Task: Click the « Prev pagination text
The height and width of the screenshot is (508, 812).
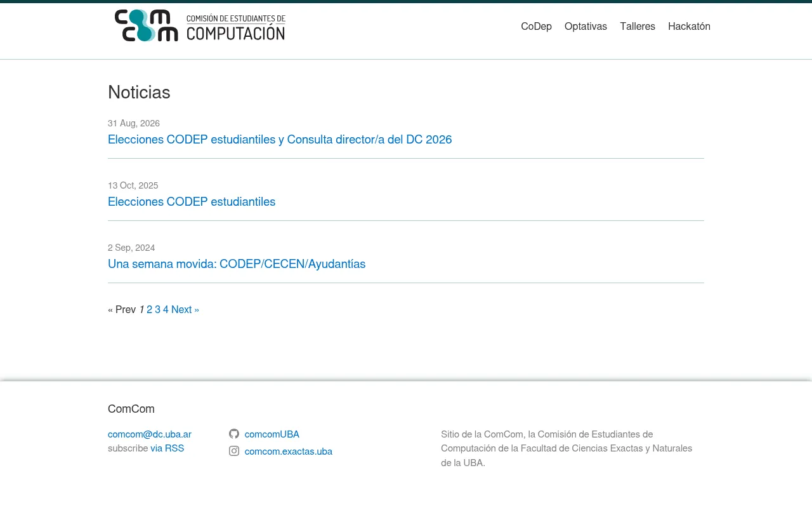Action: 122,309
